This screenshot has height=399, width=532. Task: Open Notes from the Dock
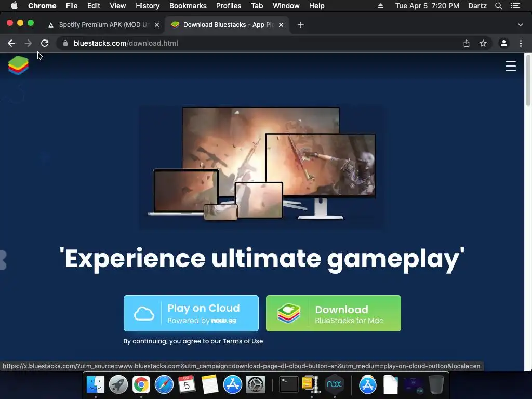[x=210, y=384]
